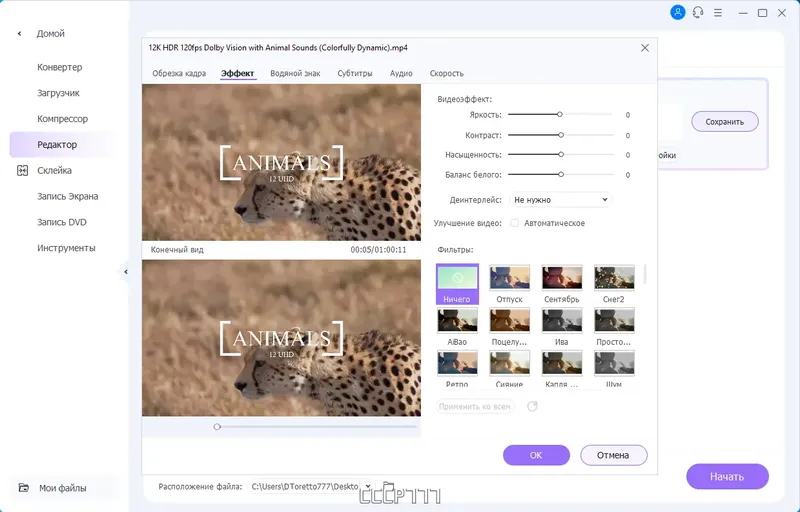This screenshot has width=800, height=512.
Task: Open Инструменты in the sidebar
Action: [x=66, y=248]
